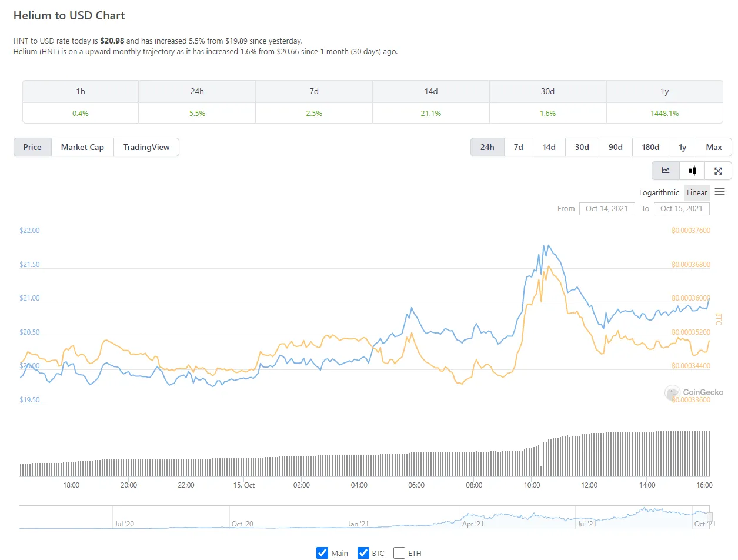Open the fullscreen expand chart icon
Viewport: 738px width, 560px height.
coord(718,171)
